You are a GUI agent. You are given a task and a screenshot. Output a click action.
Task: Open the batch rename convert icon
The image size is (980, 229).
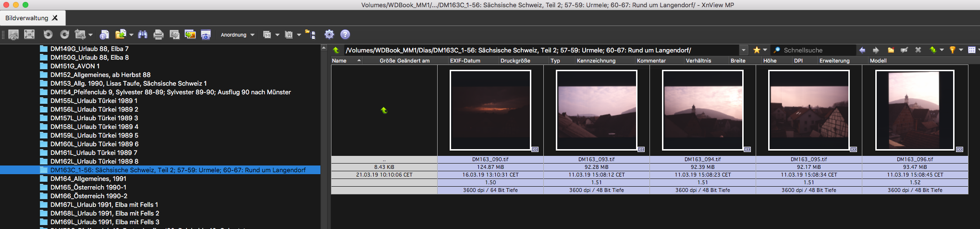coord(175,35)
